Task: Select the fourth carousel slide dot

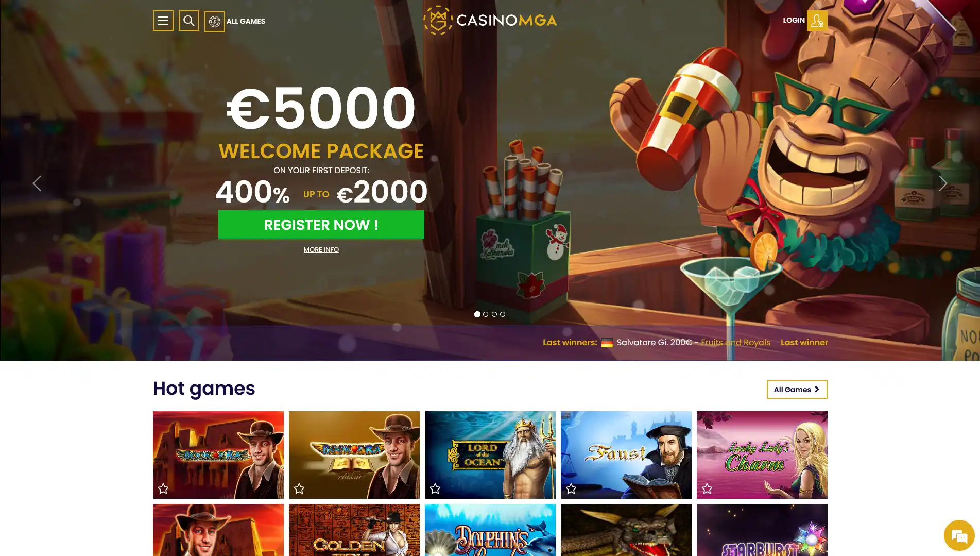Action: tap(503, 314)
